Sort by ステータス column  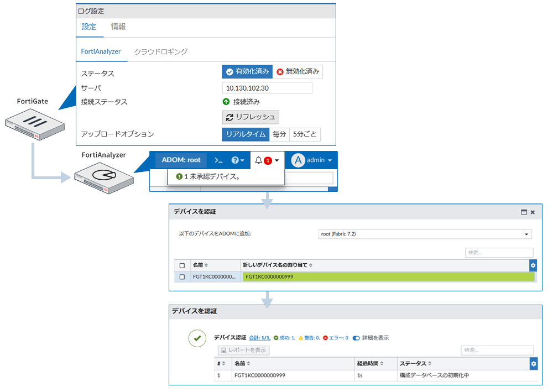[x=415, y=363]
